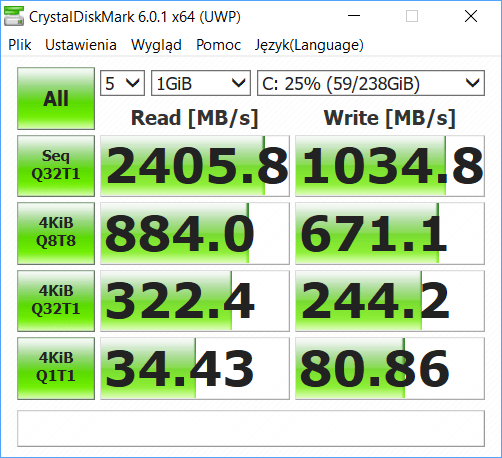Click the empty comment field at bottom
This screenshot has width=502, height=458.
251,428
